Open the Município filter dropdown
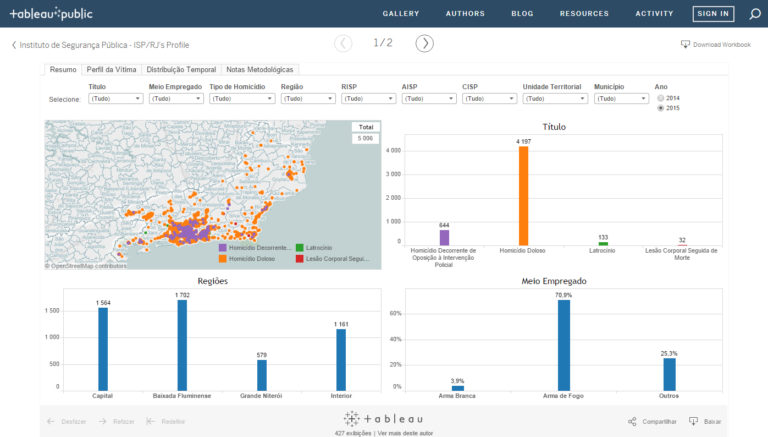This screenshot has width=768, height=437. click(622, 98)
